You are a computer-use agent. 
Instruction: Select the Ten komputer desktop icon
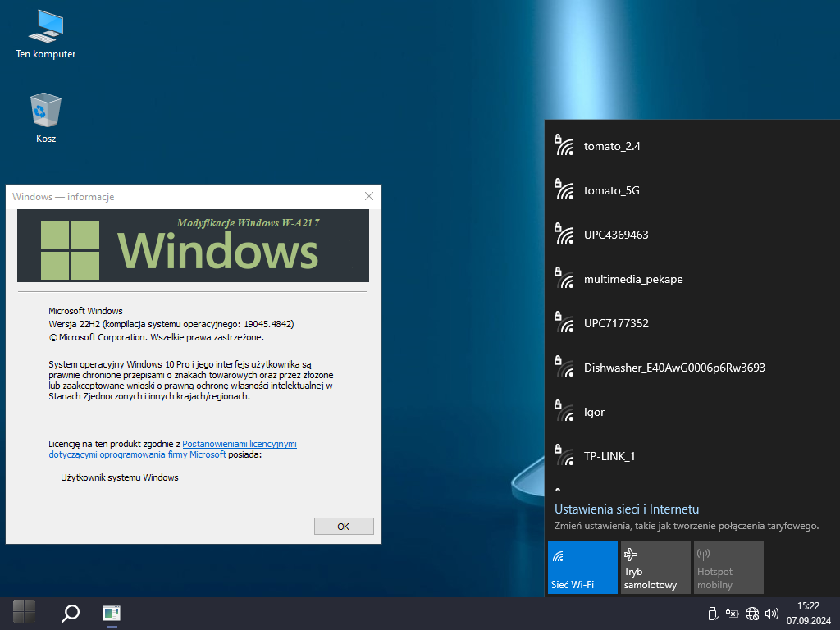click(46, 34)
